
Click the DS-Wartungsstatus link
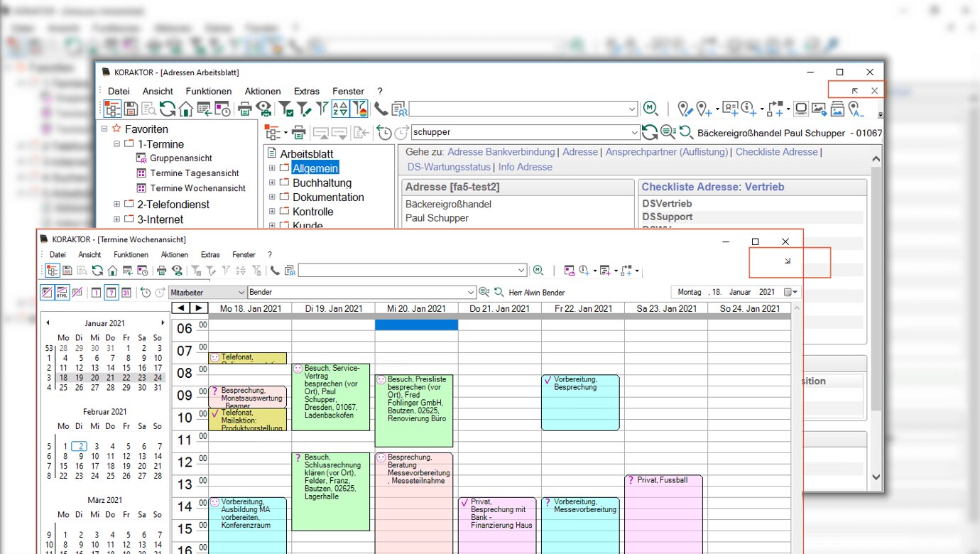[449, 167]
